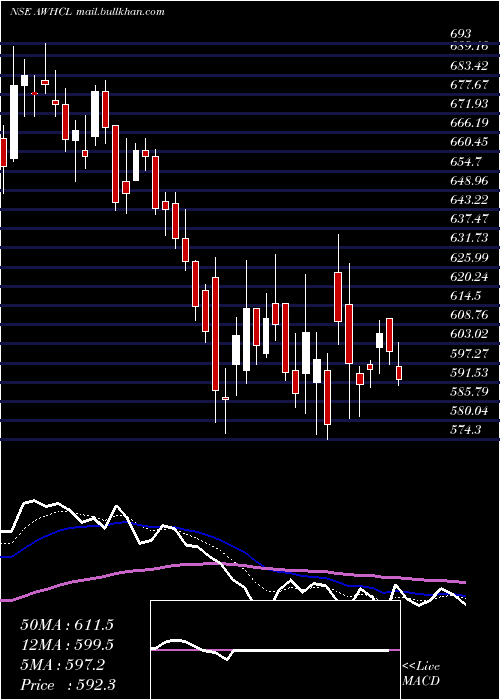This screenshot has width=500, height=700.
Task: Click the 12MA : 599.5 value
Action: click(x=67, y=645)
